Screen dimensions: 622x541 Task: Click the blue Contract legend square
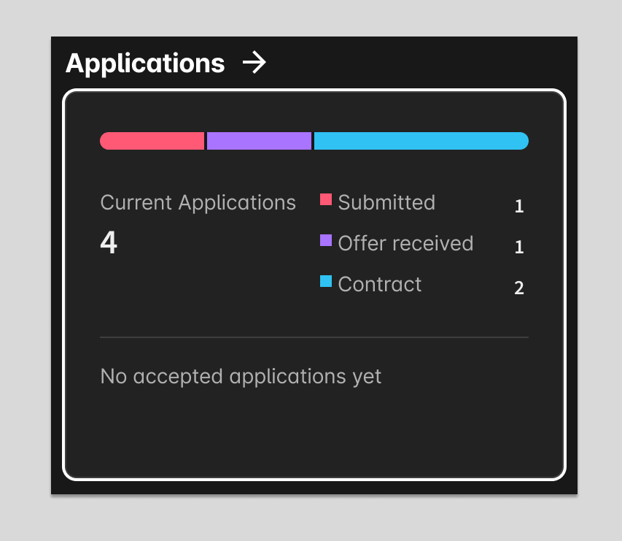point(326,282)
